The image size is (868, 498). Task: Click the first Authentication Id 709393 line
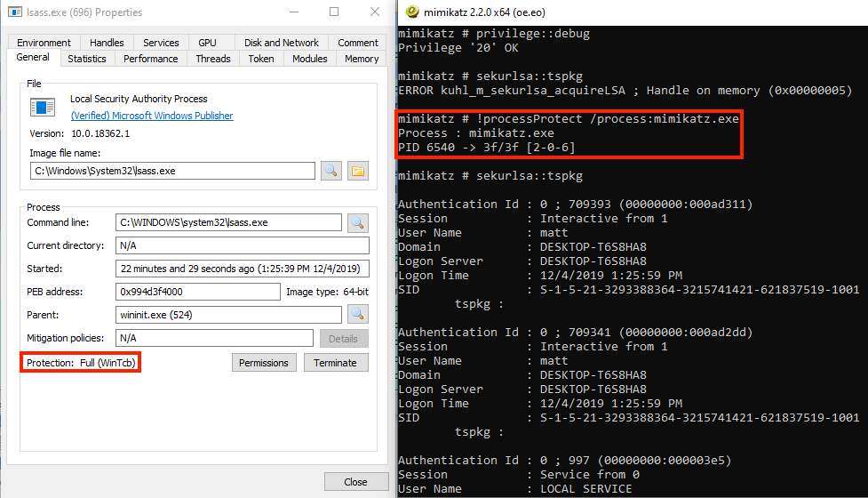[575, 204]
